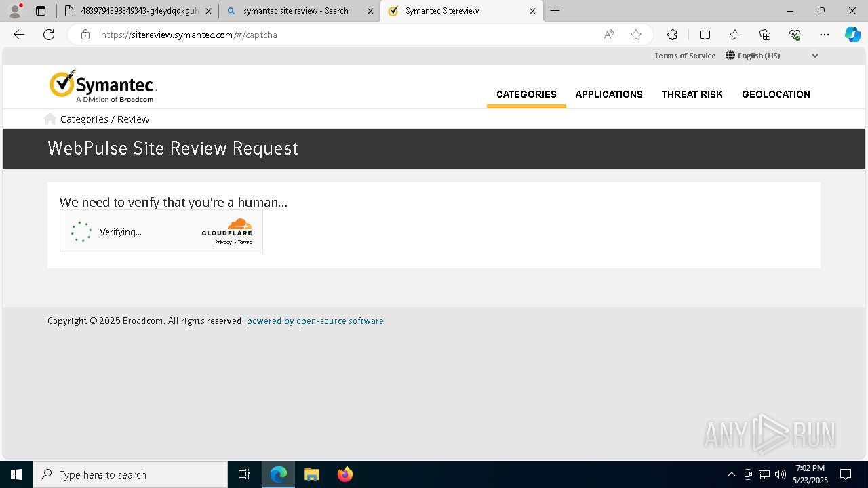Open the THREAT RISK menu item
The width and height of the screenshot is (868, 488).
(692, 94)
